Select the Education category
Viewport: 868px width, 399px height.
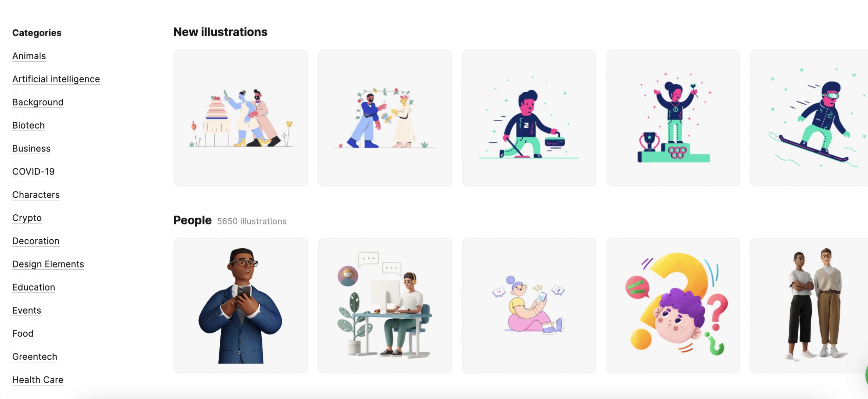coord(34,287)
